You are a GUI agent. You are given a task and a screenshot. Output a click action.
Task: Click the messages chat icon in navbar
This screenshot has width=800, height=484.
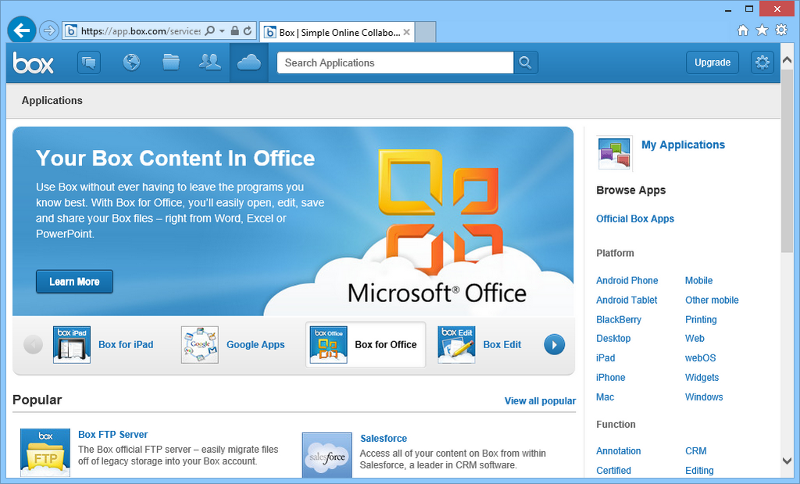coord(90,62)
